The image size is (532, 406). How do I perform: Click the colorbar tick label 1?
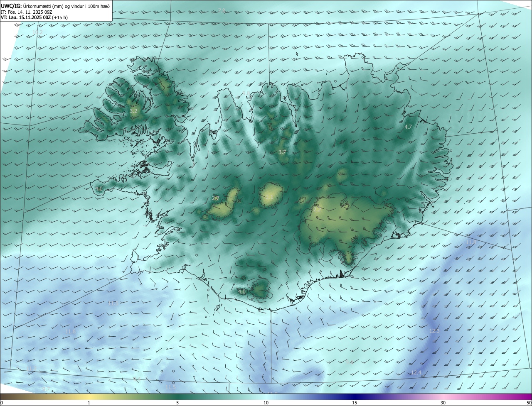click(89, 403)
